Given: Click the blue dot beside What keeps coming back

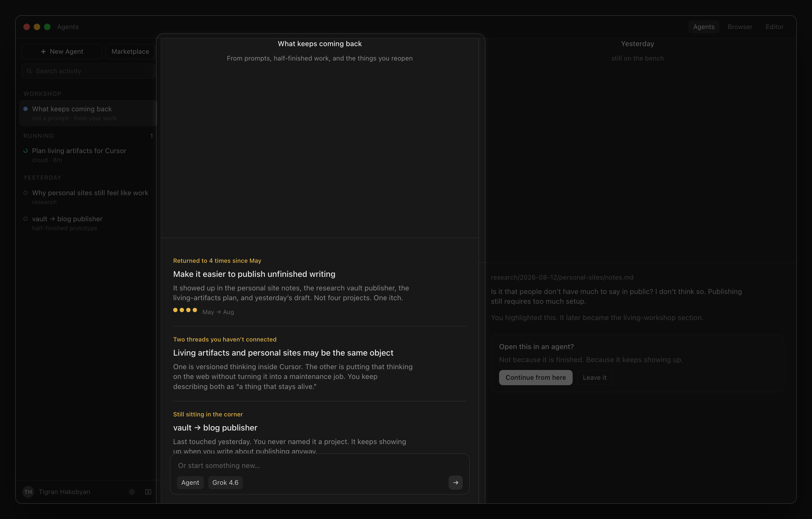Looking at the screenshot, I should pos(26,109).
